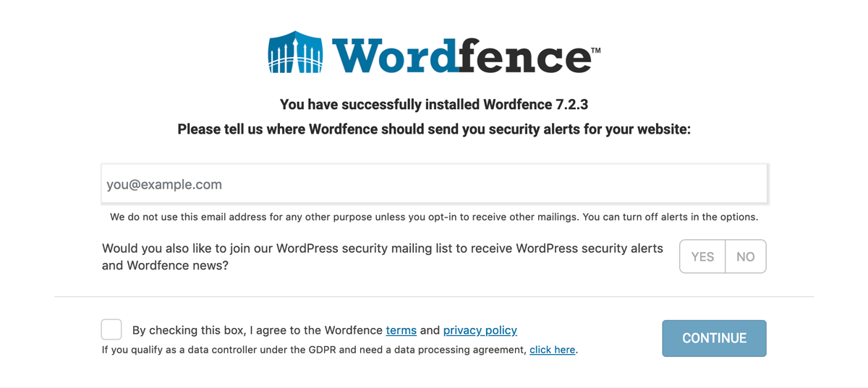Select YES to join the mailing list
This screenshot has width=868, height=388.
702,256
